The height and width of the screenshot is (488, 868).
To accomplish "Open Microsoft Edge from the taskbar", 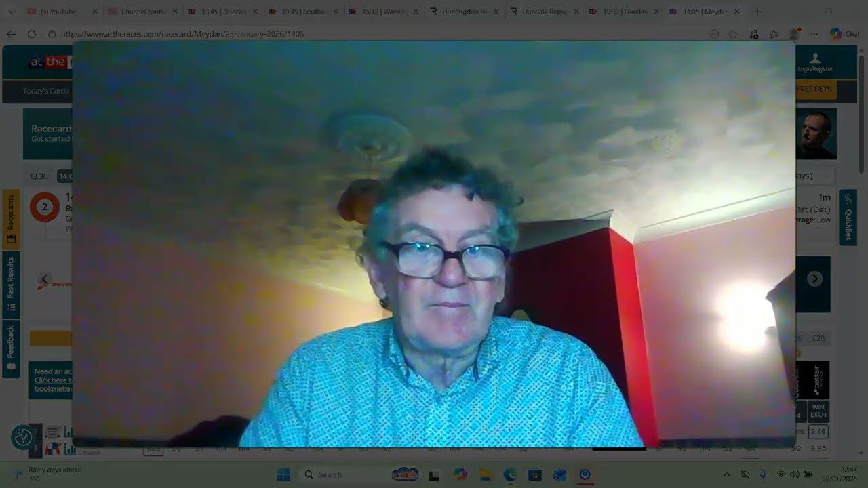I will click(510, 474).
